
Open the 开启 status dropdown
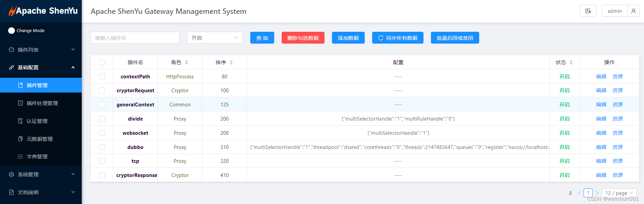coord(215,38)
